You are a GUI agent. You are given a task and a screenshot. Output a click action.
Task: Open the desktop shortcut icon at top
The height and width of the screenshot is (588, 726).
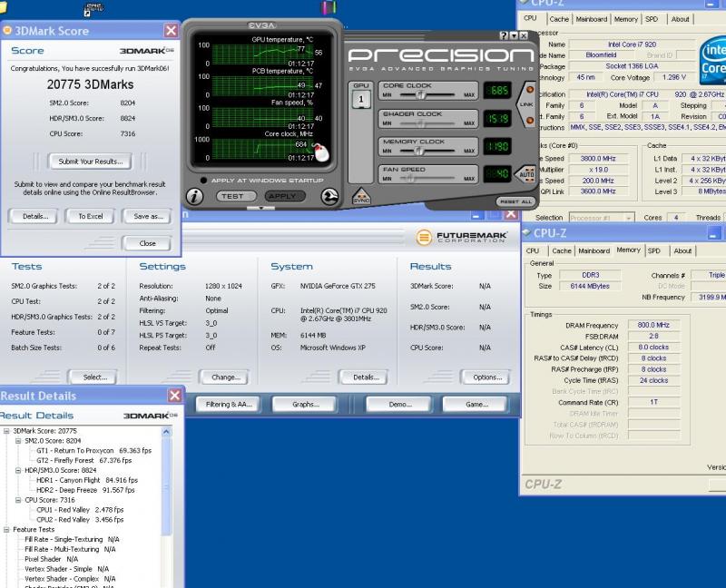click(x=94, y=9)
